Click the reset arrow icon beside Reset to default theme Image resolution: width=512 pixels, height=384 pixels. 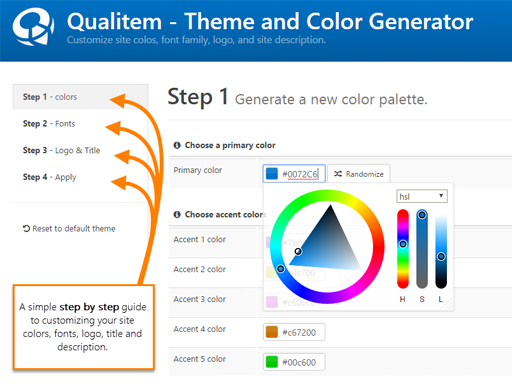click(26, 229)
